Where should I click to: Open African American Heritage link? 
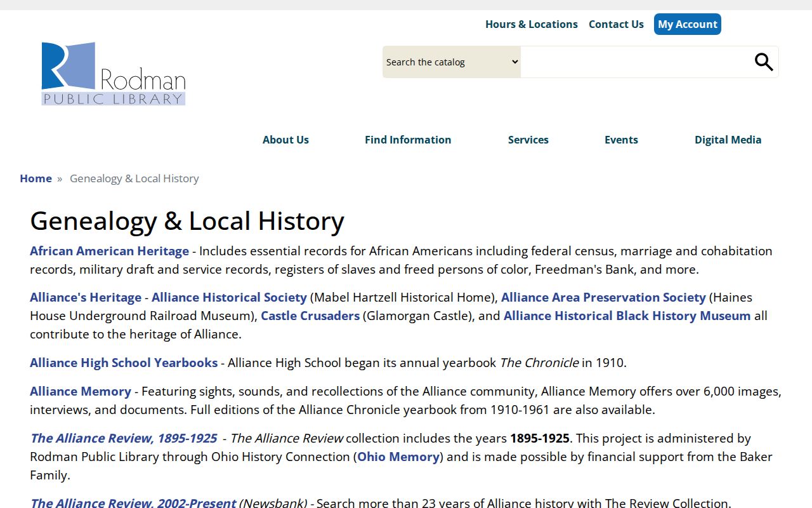click(x=109, y=251)
